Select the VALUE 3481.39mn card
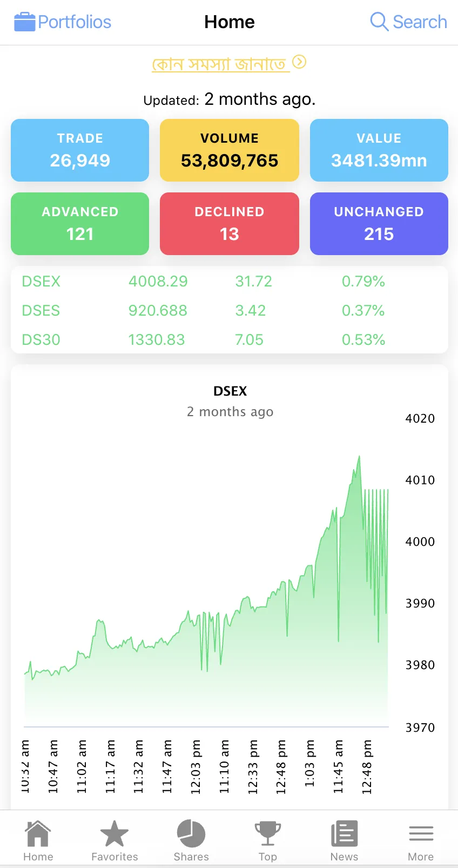This screenshot has width=458, height=868. coord(379,150)
